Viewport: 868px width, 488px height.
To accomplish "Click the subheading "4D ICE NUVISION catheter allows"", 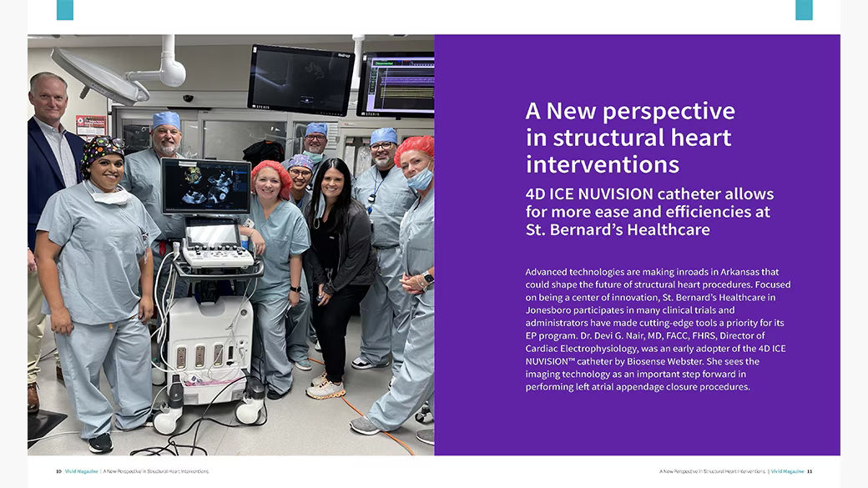I will [649, 194].
